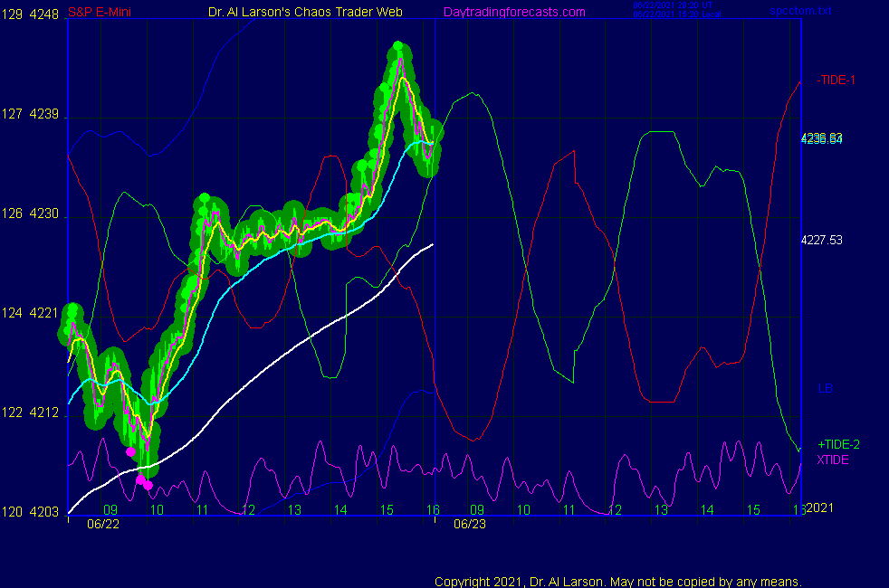Click the overlapping 4236.83 price value
The height and width of the screenshot is (588, 889).
pyautogui.click(x=821, y=138)
